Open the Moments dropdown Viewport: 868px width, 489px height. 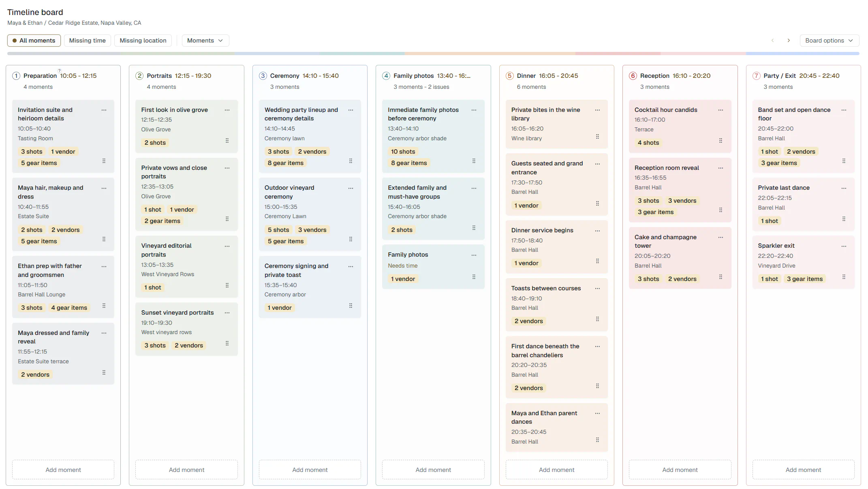pos(205,41)
